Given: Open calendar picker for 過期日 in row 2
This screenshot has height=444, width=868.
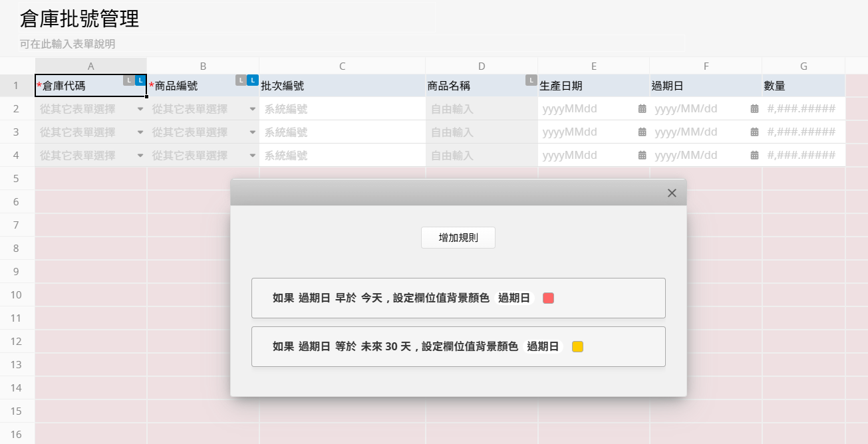Looking at the screenshot, I should tap(754, 109).
